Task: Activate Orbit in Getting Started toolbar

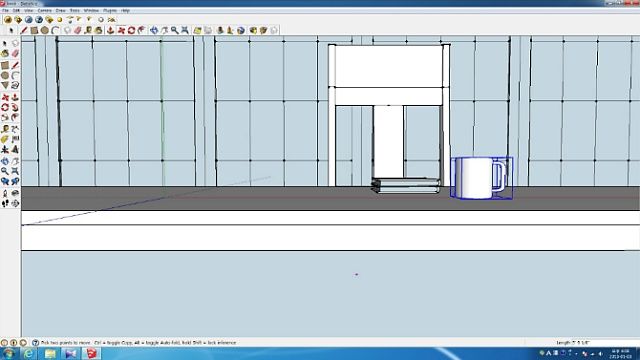Action: [x=153, y=30]
